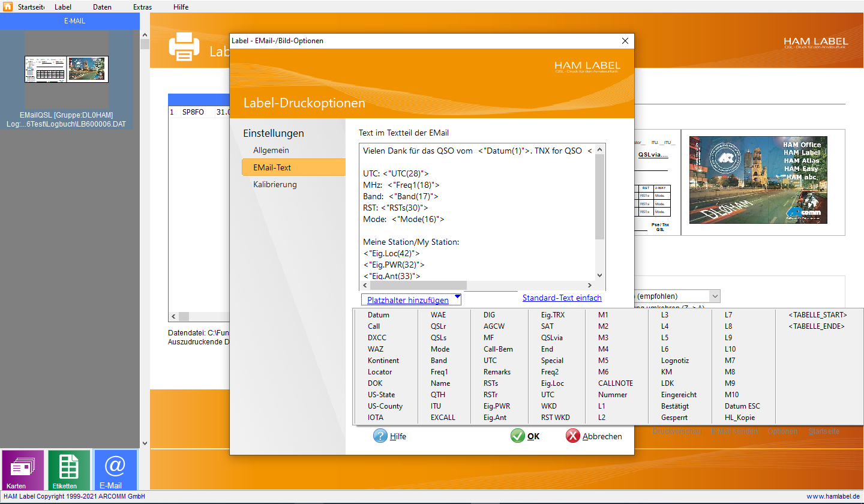Insert the QSLvia placeholder
This screenshot has height=504, width=864.
tap(552, 338)
